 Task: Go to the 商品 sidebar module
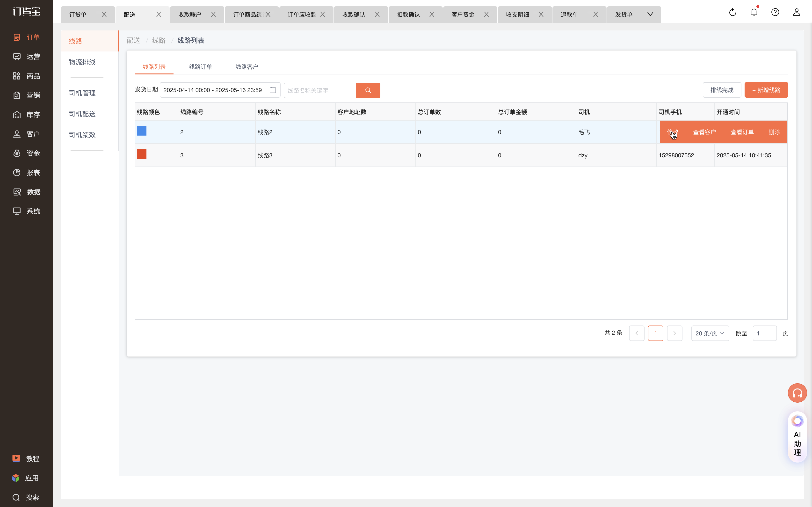27,76
